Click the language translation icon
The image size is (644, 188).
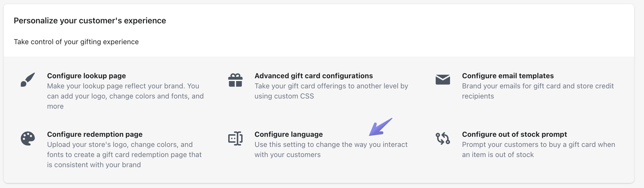[x=235, y=138]
